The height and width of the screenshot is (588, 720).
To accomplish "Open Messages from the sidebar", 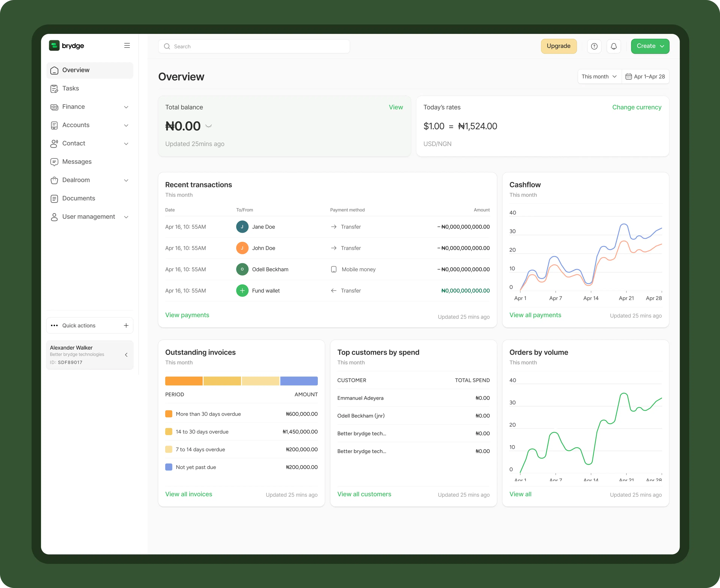I will coord(77,162).
